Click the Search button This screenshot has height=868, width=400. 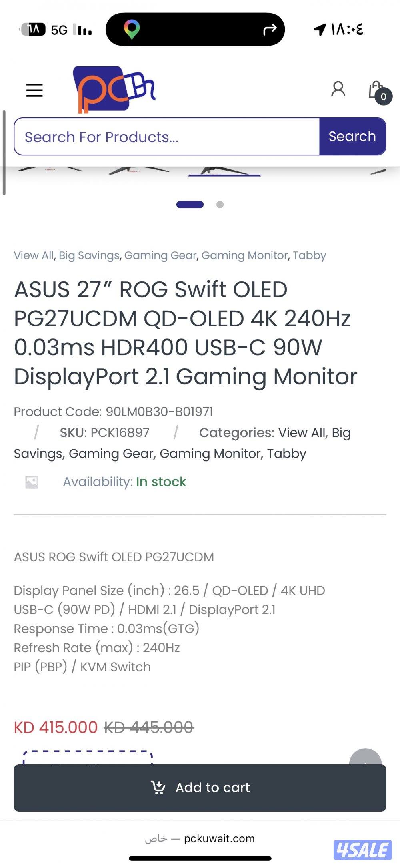pyautogui.click(x=352, y=136)
